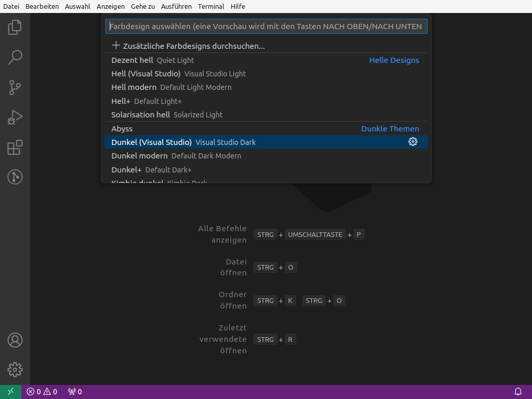532x399 pixels.
Task: Select Dunkel+ Default Dark+ theme
Action: (267, 170)
